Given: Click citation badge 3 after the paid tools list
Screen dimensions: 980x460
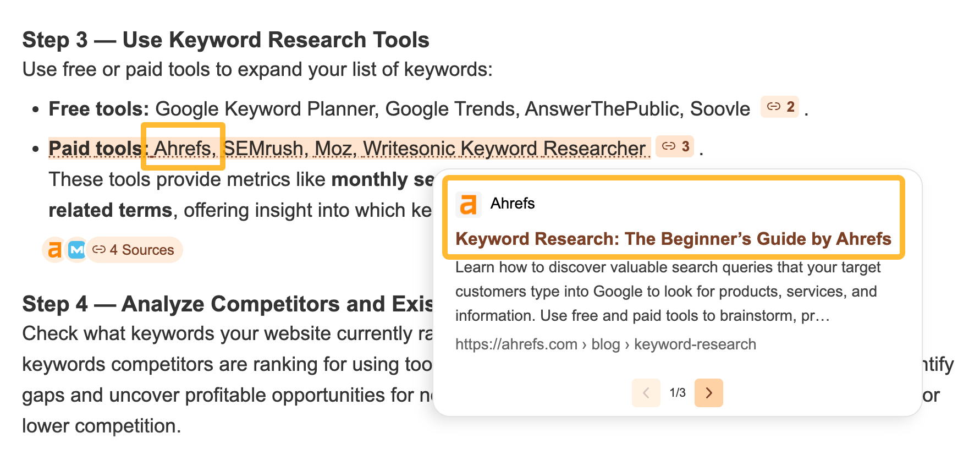Looking at the screenshot, I should (675, 146).
